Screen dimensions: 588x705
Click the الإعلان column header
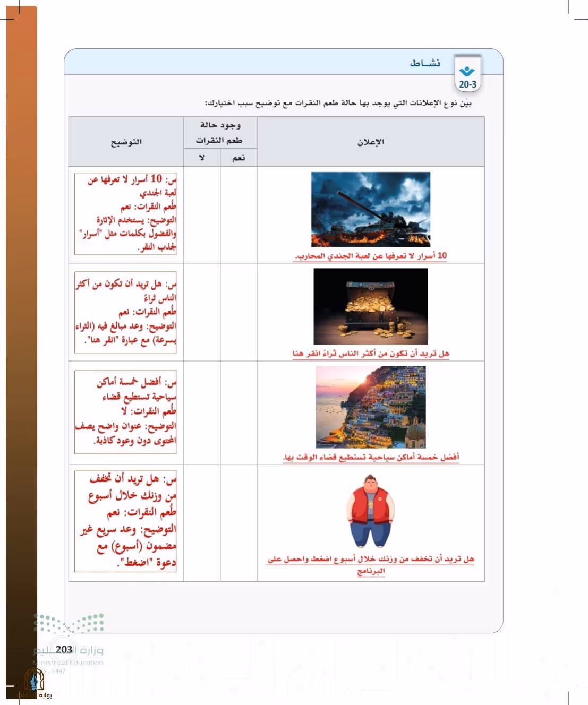tap(371, 142)
